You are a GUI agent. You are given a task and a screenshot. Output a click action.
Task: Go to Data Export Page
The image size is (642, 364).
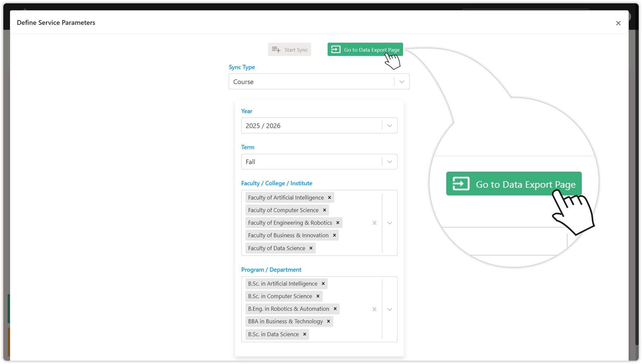(365, 50)
